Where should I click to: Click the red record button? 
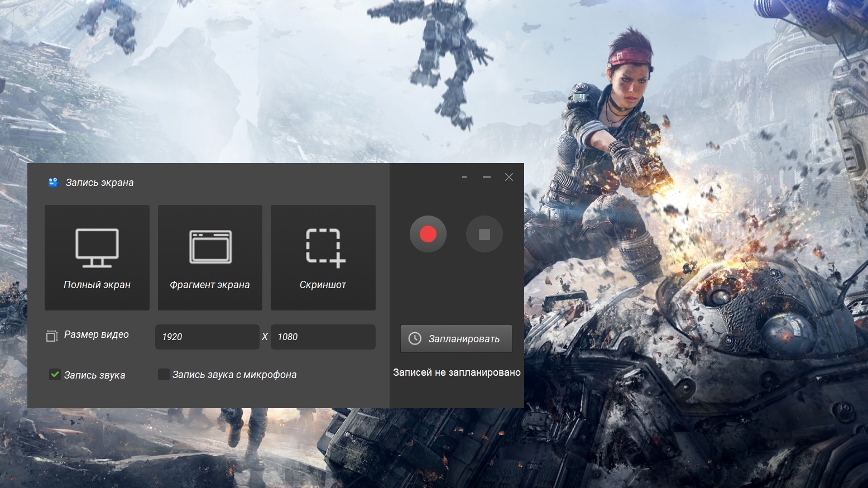[x=428, y=234]
